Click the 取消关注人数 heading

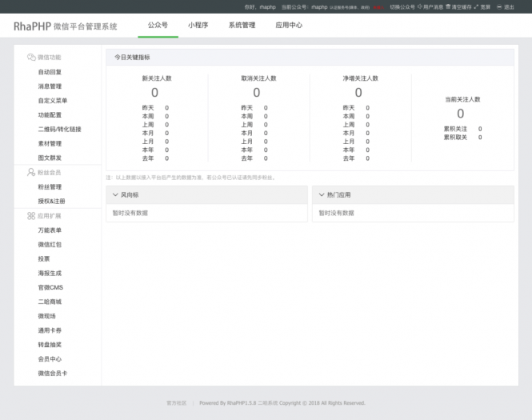pyautogui.click(x=259, y=78)
